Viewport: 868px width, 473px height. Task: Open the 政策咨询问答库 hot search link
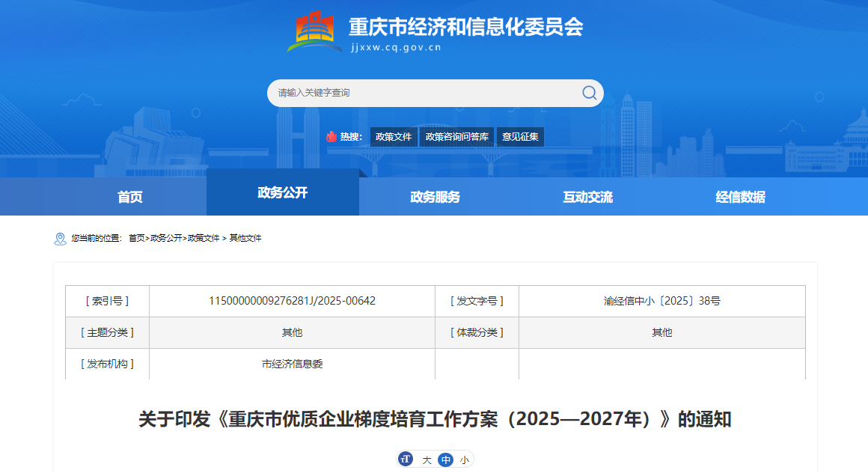pos(456,137)
